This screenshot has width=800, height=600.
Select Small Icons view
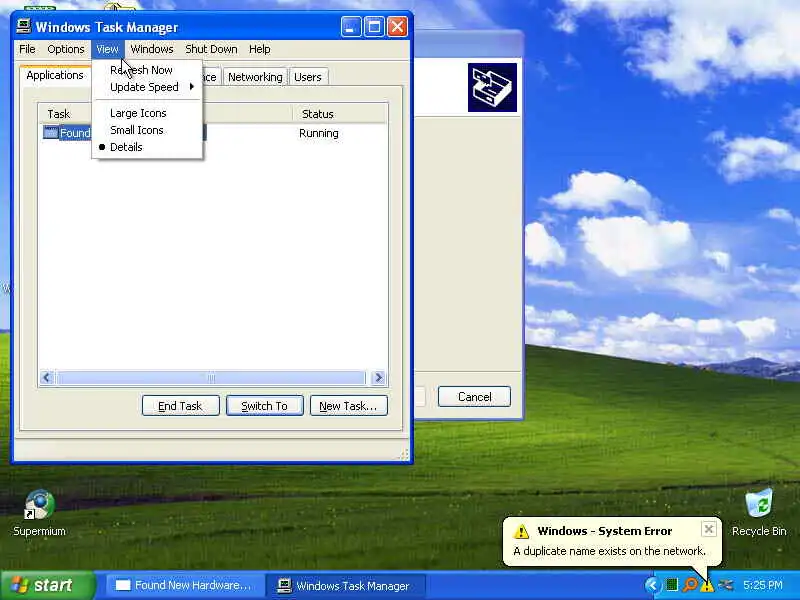click(147, 130)
